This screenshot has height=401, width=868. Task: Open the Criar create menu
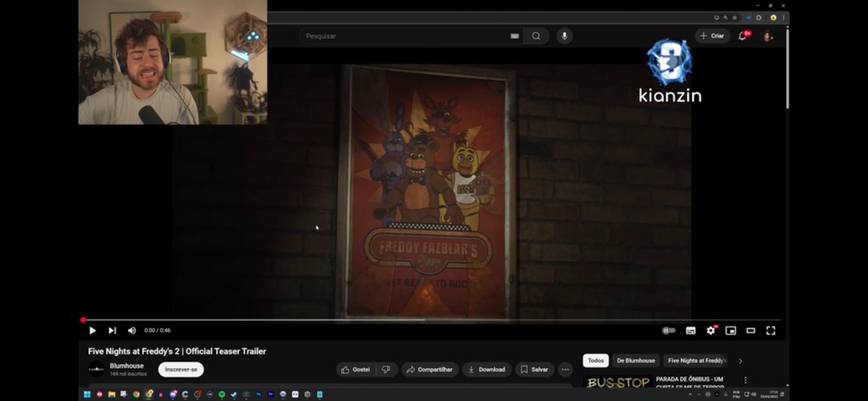[x=712, y=35]
